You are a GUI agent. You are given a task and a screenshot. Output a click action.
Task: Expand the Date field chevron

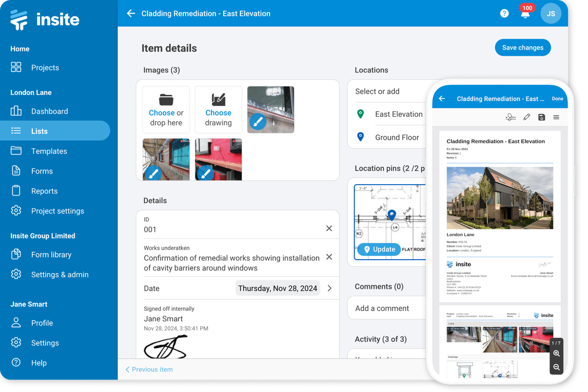329,288
